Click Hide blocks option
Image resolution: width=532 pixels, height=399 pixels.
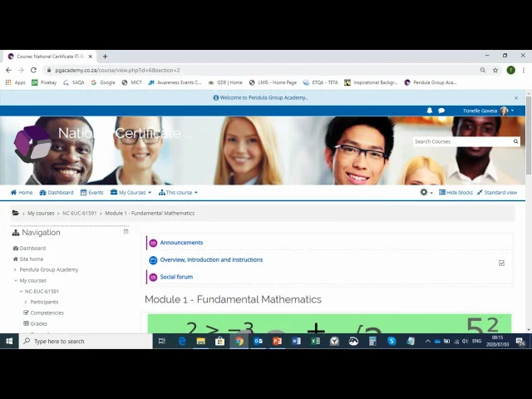[x=456, y=192]
